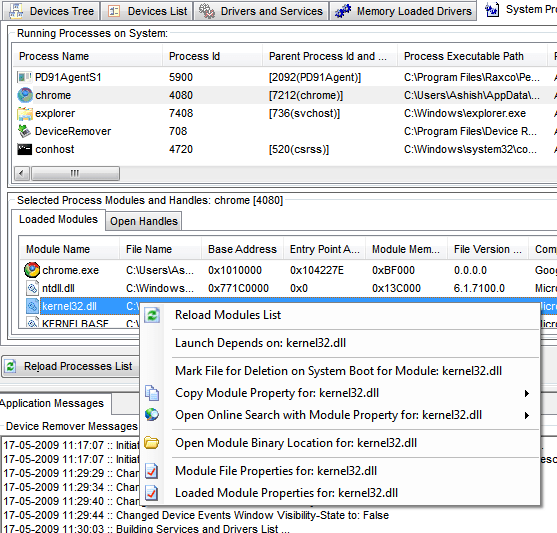The image size is (557, 533).
Task: Click the explorer process folder icon
Action: (x=25, y=113)
